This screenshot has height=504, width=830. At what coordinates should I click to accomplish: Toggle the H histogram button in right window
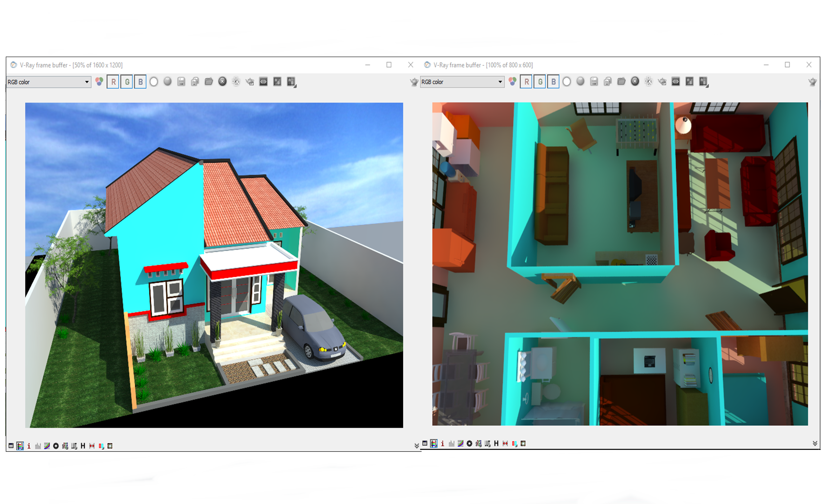point(496,444)
